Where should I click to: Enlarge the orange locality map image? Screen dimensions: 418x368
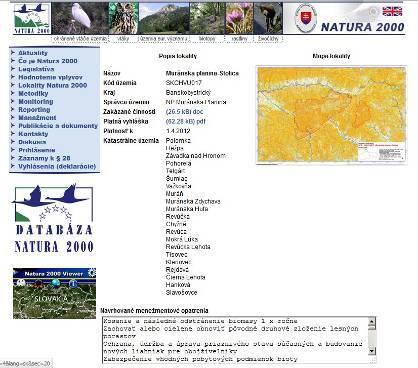point(331,115)
